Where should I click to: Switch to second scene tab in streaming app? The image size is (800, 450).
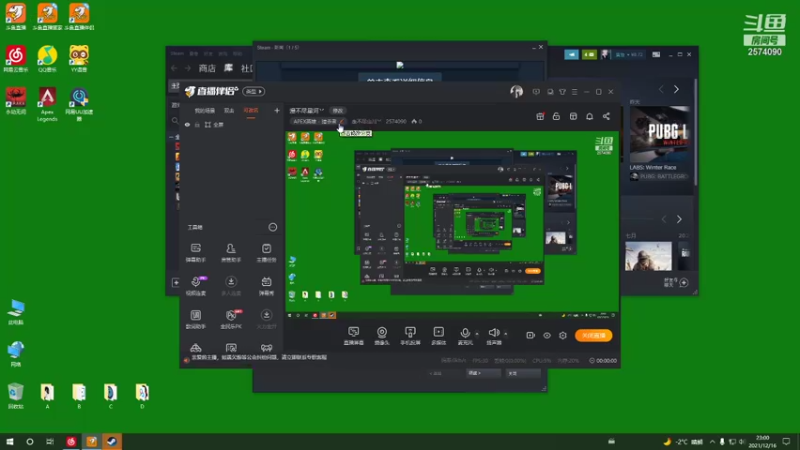(x=229, y=110)
